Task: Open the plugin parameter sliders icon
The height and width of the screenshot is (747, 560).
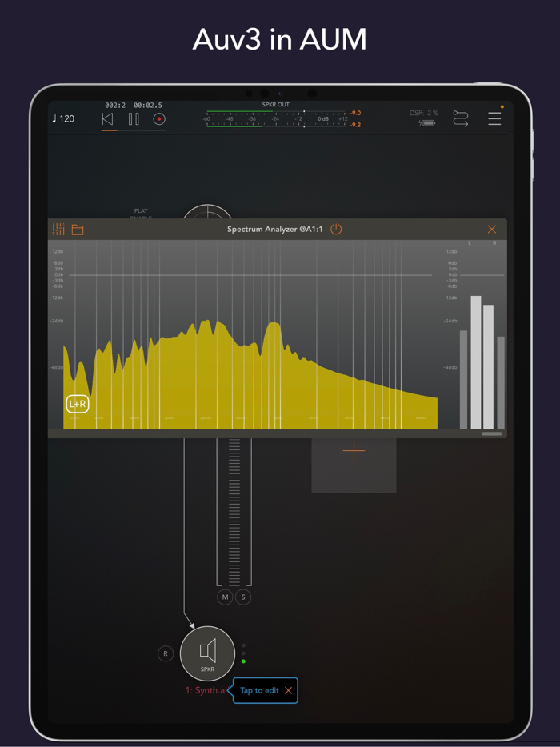Action: coord(58,230)
